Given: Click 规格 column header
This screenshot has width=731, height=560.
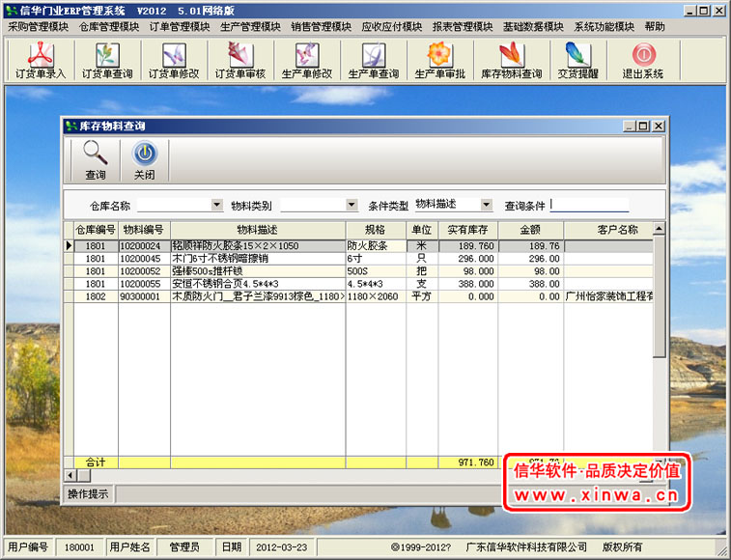Looking at the screenshot, I should coord(376,230).
